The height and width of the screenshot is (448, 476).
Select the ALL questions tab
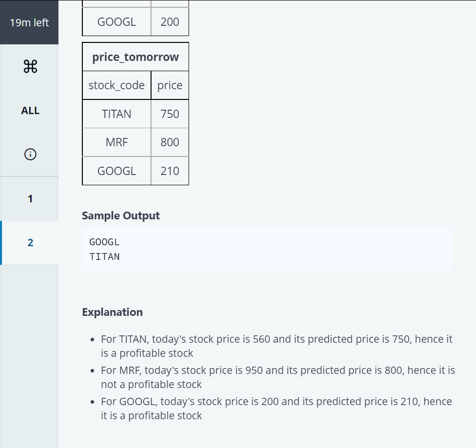(30, 111)
